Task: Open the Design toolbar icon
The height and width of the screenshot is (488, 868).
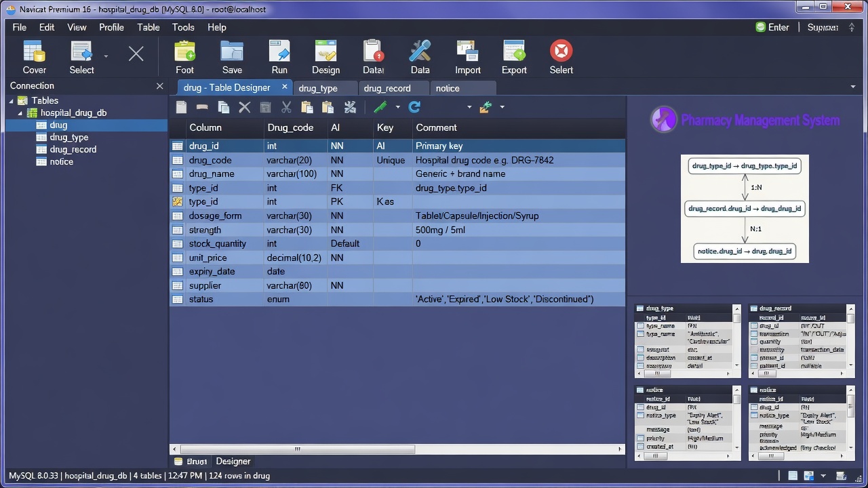Action: [x=325, y=52]
